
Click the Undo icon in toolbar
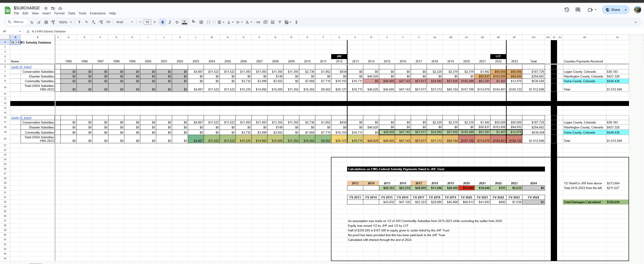coord(32,22)
